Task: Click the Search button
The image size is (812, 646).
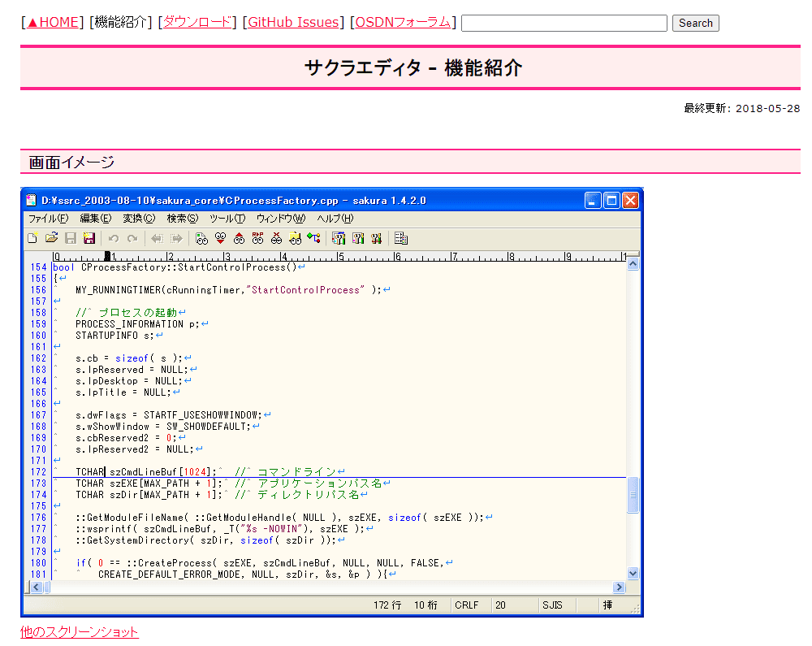Action: point(696,23)
